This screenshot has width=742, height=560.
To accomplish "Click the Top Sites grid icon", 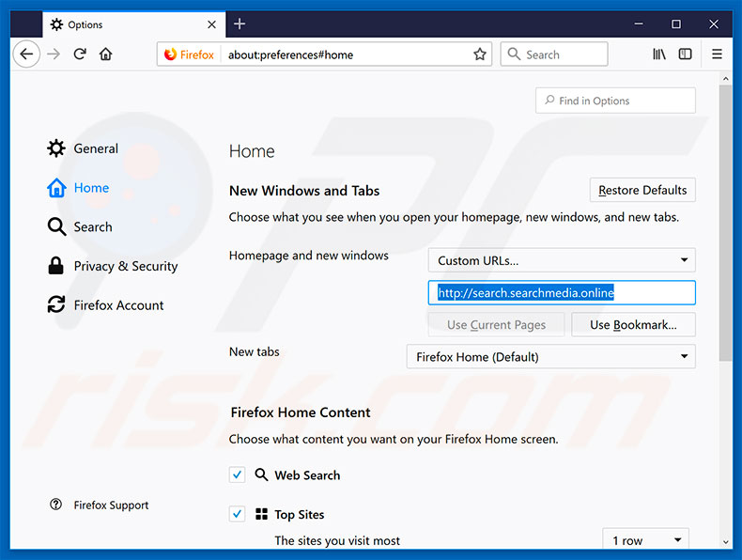I will [261, 514].
